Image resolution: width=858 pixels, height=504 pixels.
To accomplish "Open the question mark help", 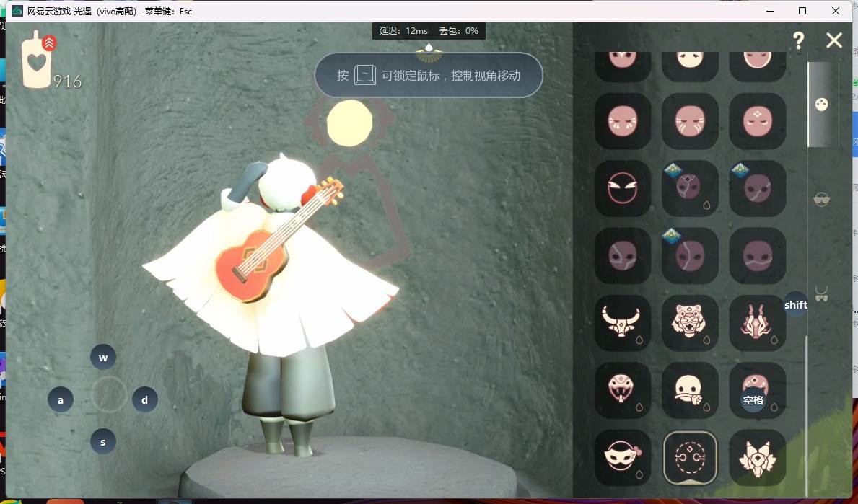I will [x=798, y=40].
